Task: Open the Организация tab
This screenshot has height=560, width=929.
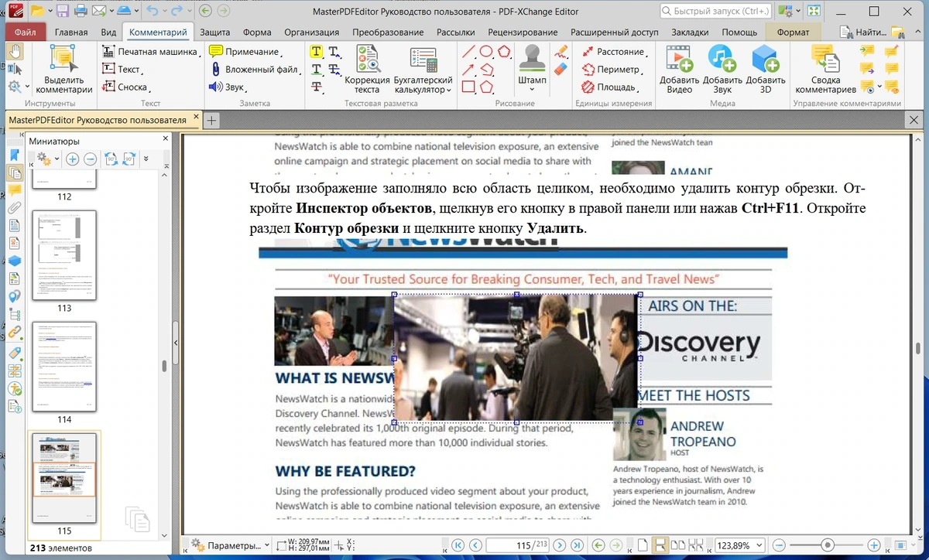Action: coord(311,32)
